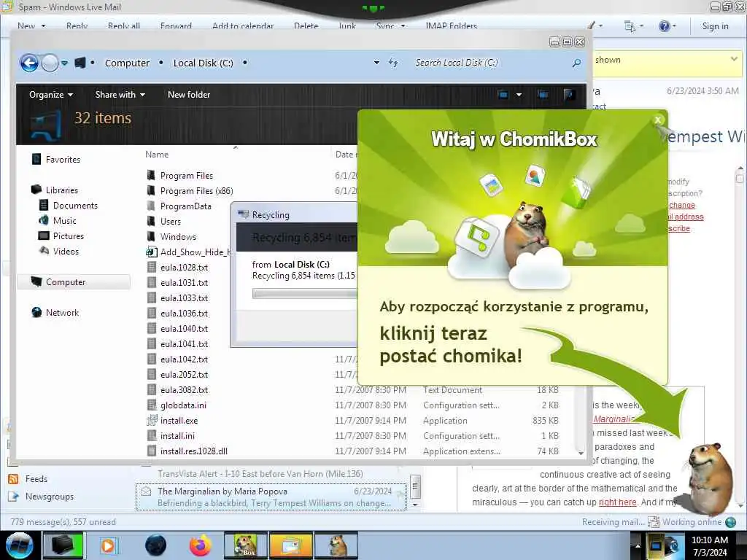Go back in the Explorer window
747x560 pixels.
[x=29, y=63]
